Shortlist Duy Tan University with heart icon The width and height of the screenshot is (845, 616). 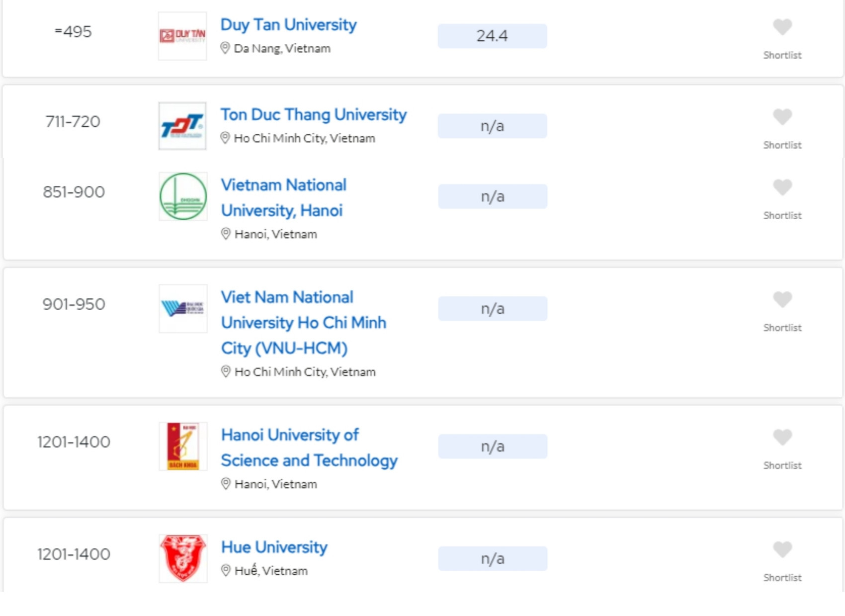coord(782,27)
